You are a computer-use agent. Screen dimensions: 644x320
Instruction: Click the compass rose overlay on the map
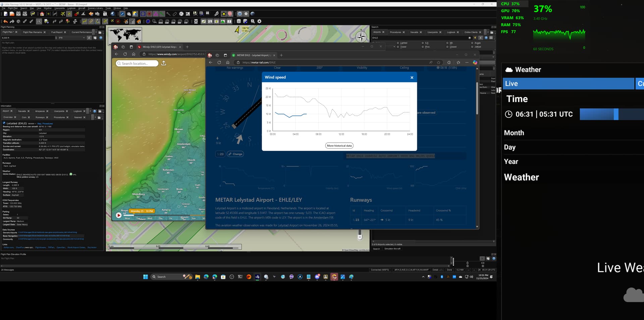pos(361,36)
